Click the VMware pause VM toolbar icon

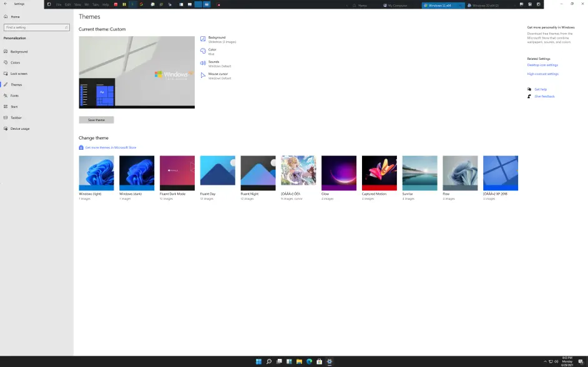(x=124, y=4)
